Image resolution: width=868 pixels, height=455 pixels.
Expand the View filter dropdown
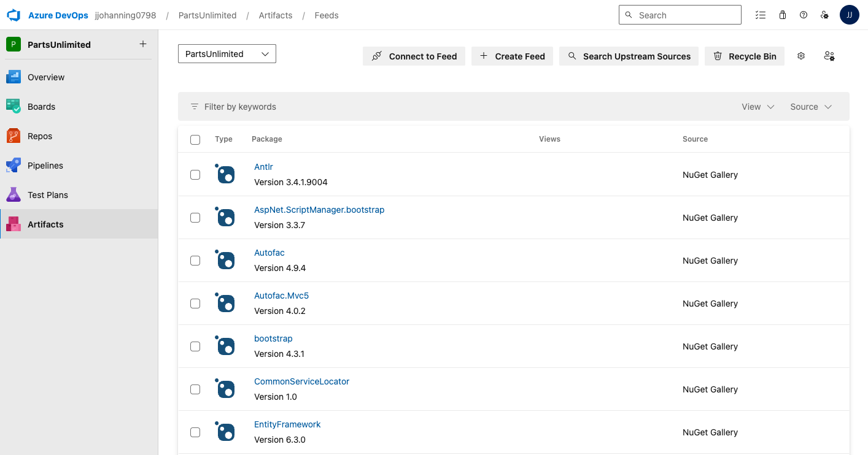757,106
